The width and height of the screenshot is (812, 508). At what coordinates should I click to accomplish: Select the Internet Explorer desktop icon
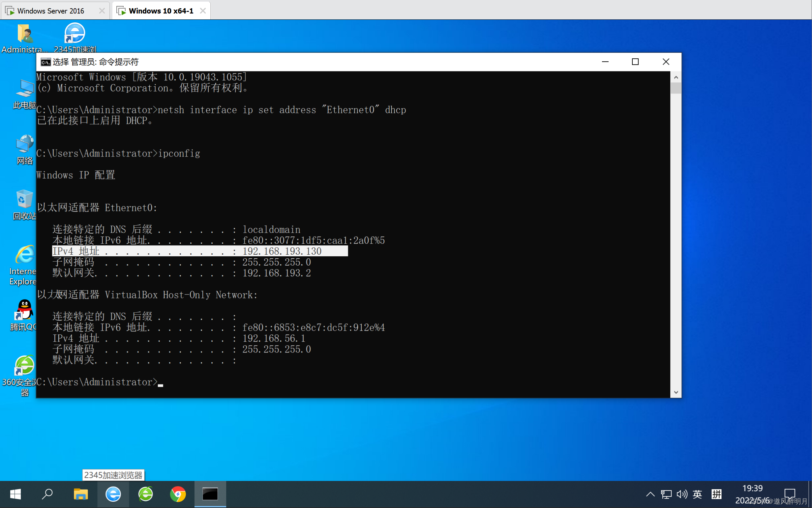[x=23, y=266]
